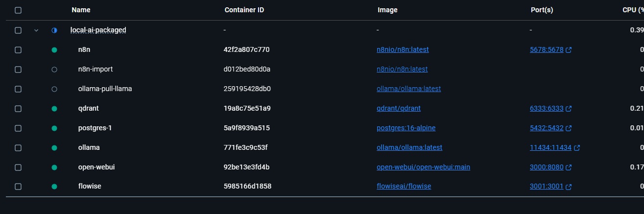The width and height of the screenshot is (644, 214).
Task: Open the 5432:5432 port link
Action: pyautogui.click(x=547, y=128)
